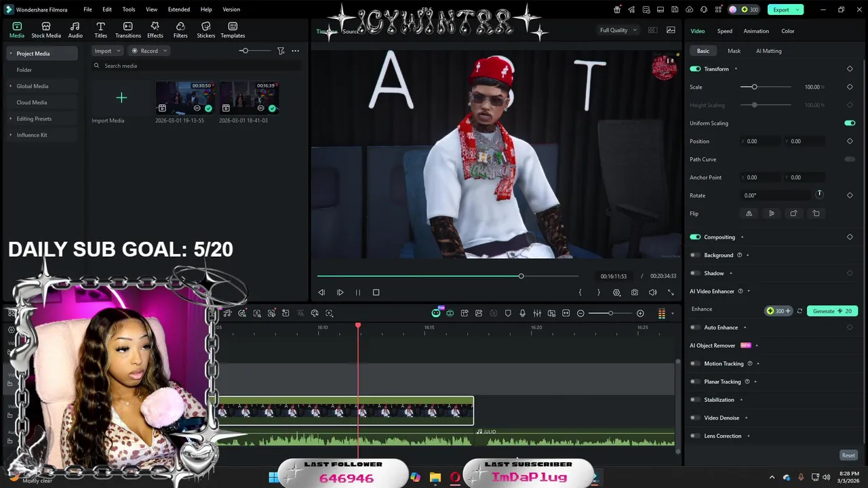Click the Export button
The image size is (868, 488).
tap(785, 9)
